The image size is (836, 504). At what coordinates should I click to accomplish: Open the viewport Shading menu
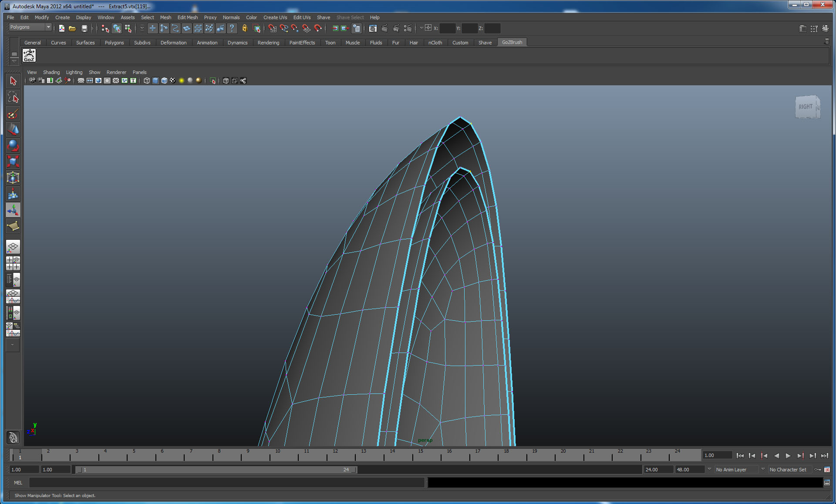[51, 72]
